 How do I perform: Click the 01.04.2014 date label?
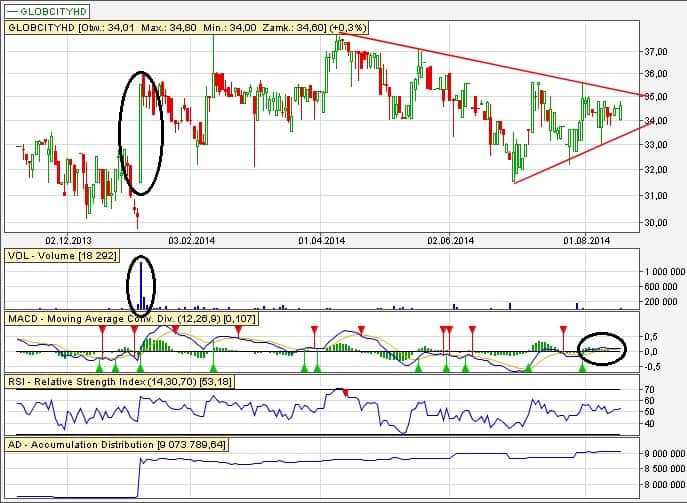321,240
